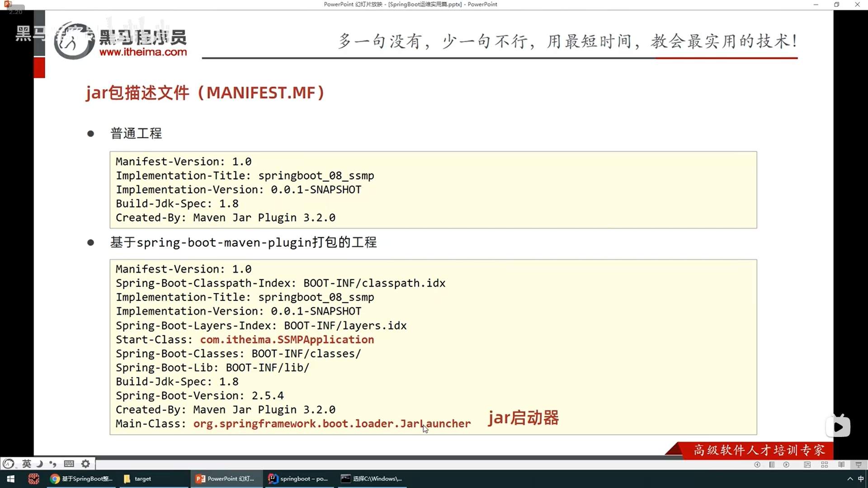Click the bilibili play watermark button
The image size is (868, 488).
click(x=838, y=426)
